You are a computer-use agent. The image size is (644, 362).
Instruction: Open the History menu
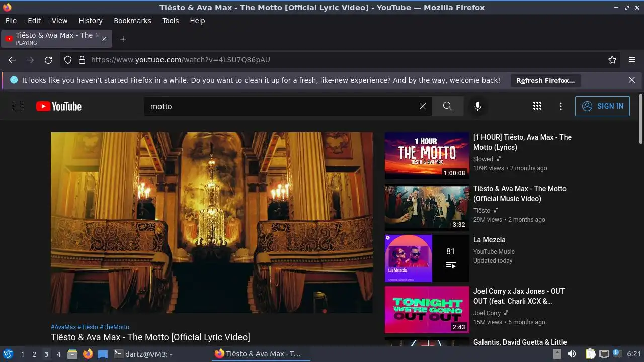pyautogui.click(x=91, y=21)
